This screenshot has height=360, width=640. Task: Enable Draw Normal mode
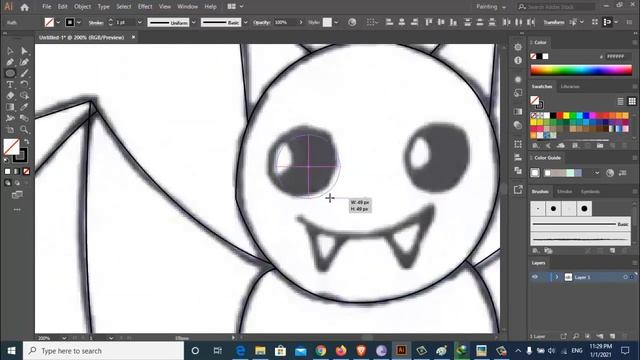[x=7, y=183]
